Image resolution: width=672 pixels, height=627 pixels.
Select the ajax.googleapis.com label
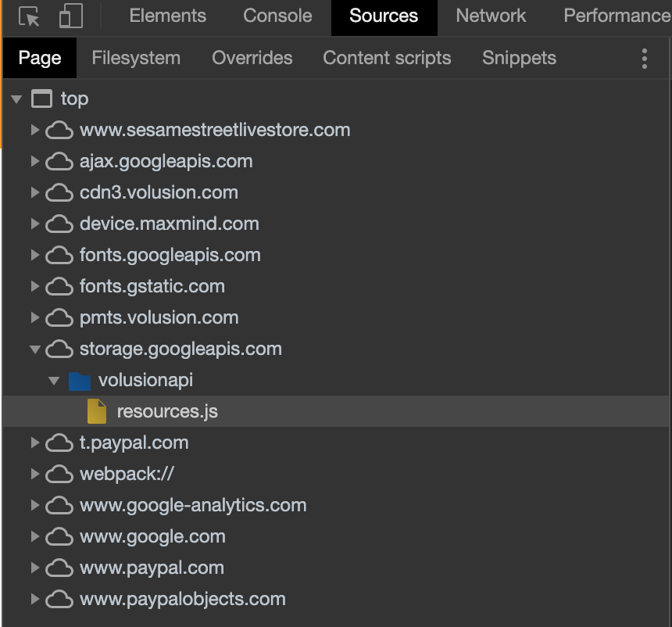tap(166, 161)
